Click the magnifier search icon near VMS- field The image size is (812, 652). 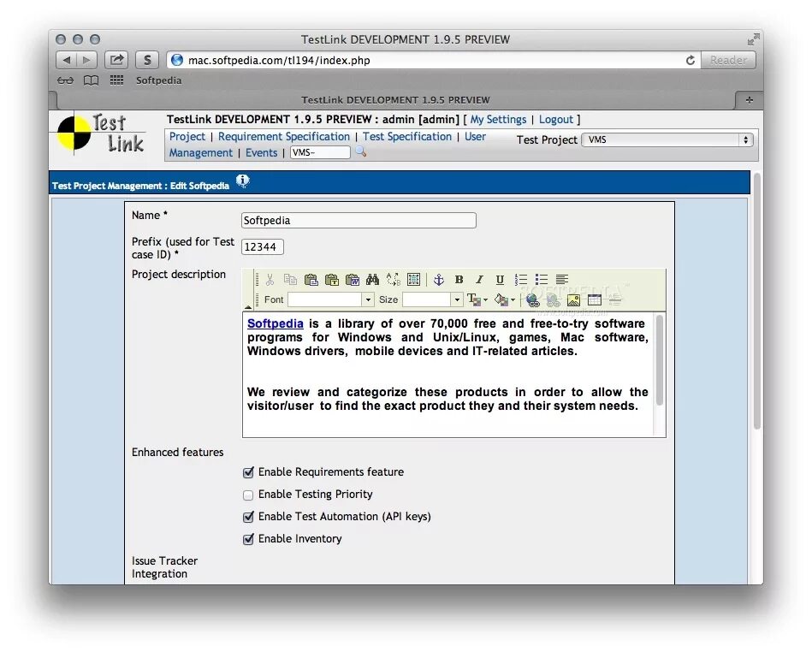(361, 151)
